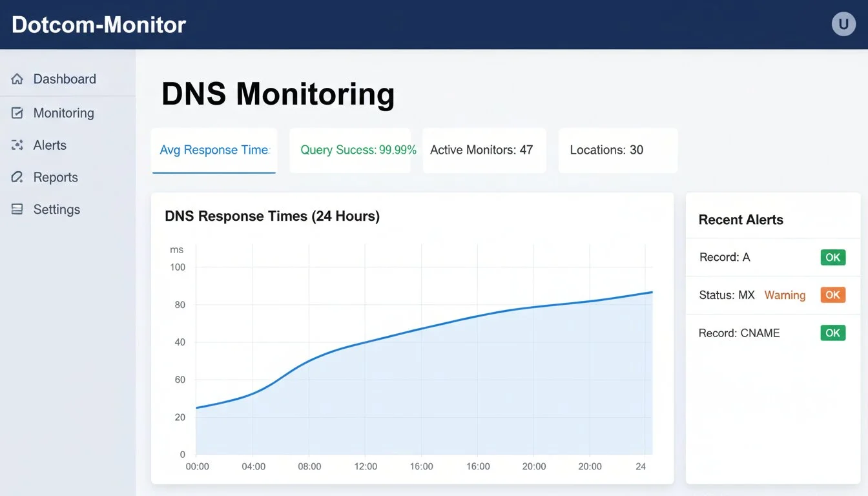The image size is (868, 496).
Task: Click the Warning label in alerts
Action: tap(785, 295)
